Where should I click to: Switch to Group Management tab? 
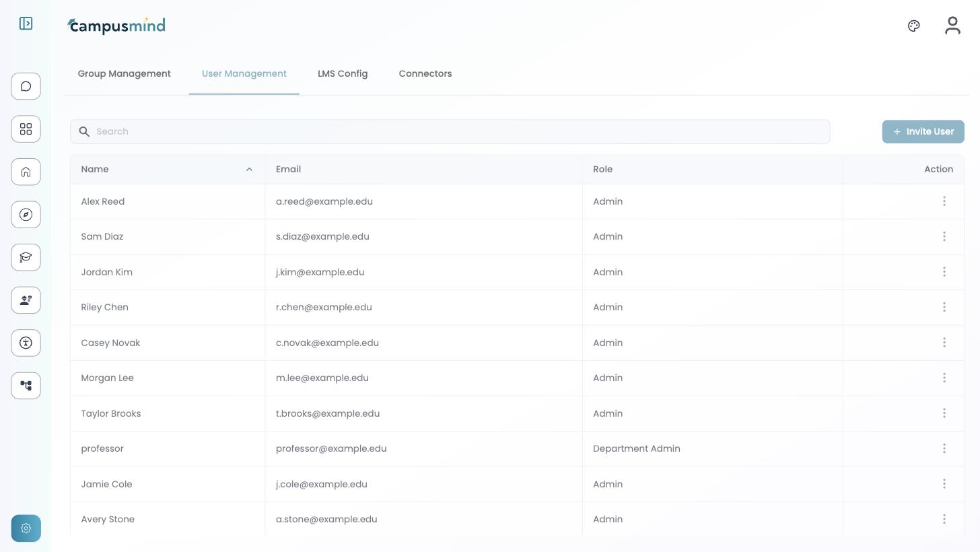tap(124, 73)
